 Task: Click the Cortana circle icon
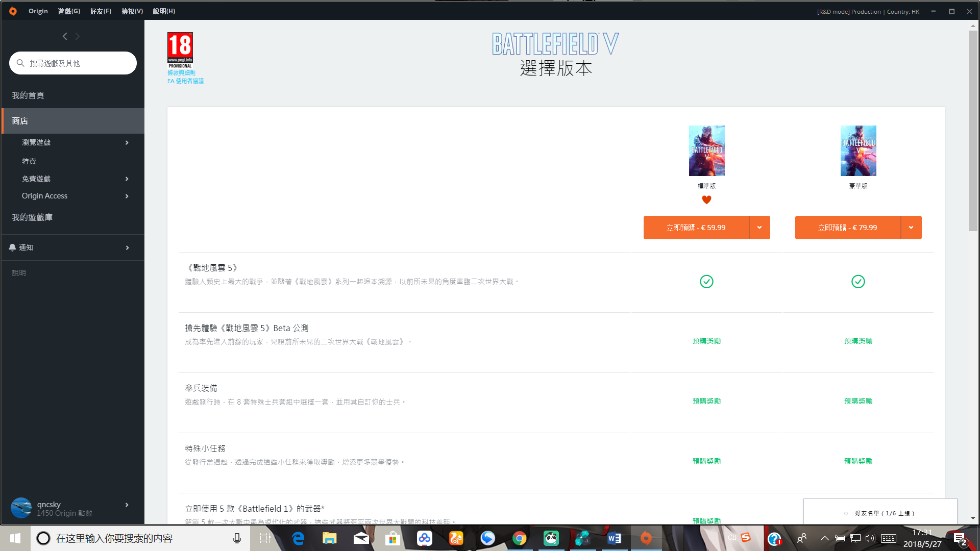click(x=43, y=538)
